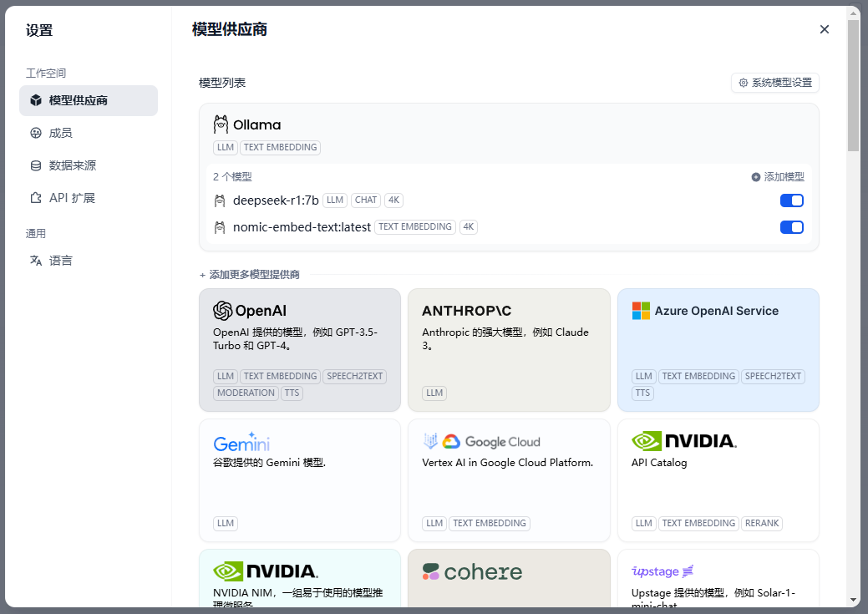Click the TTS tag on Azure card
This screenshot has height=614, width=868.
[642, 393]
